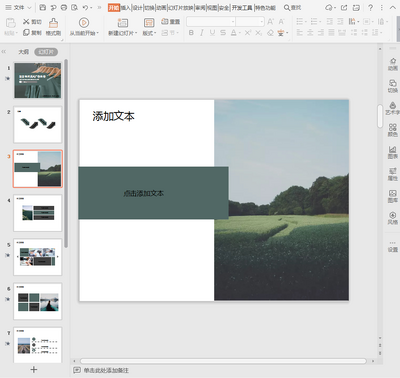Click the Paste clipboard icon
The height and width of the screenshot is (378, 400).
coord(11,23)
